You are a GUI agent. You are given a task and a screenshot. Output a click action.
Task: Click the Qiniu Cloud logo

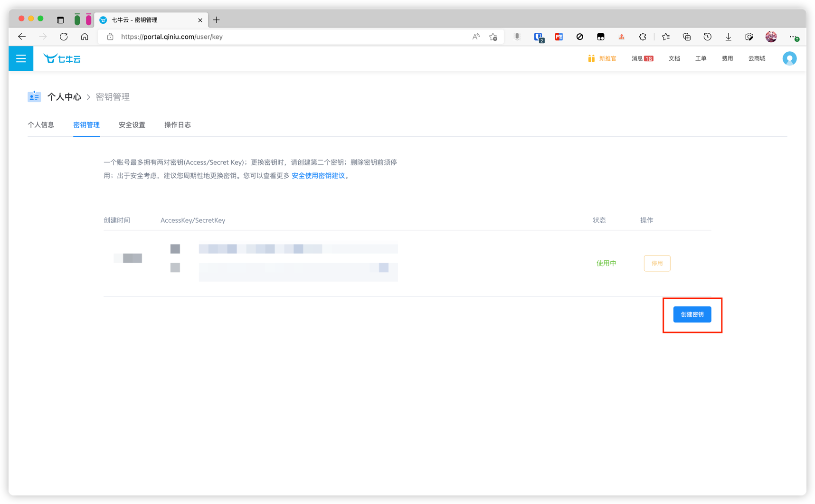62,58
